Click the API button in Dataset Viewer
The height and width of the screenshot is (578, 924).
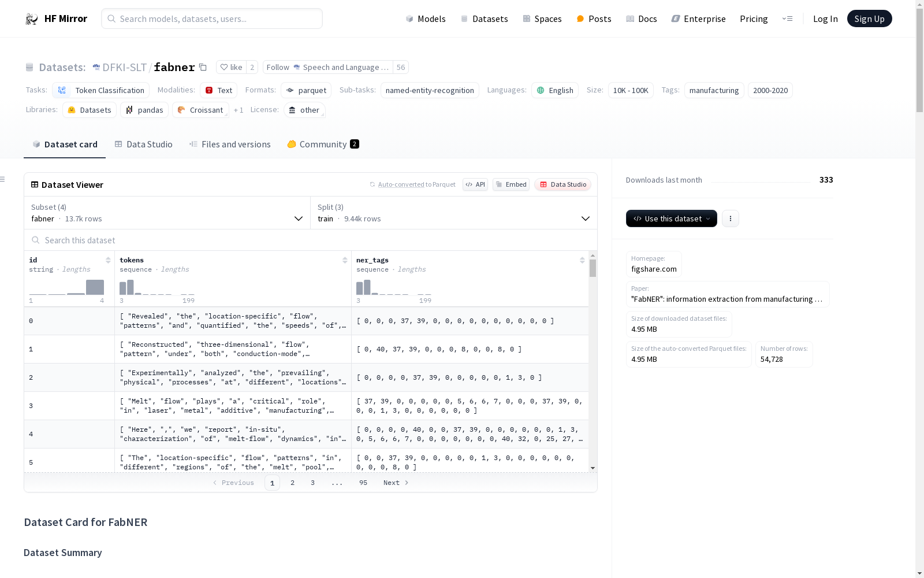point(475,184)
